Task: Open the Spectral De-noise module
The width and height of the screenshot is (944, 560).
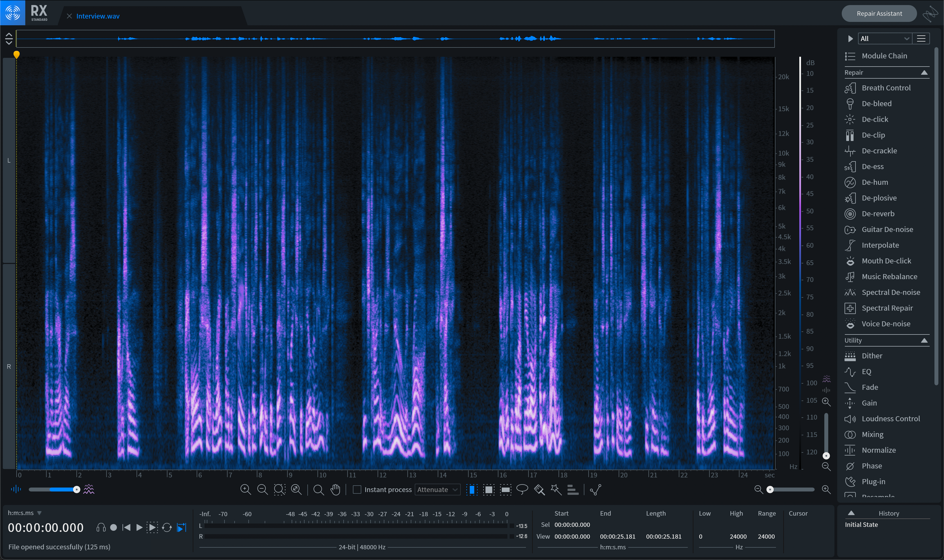Action: pyautogui.click(x=890, y=292)
